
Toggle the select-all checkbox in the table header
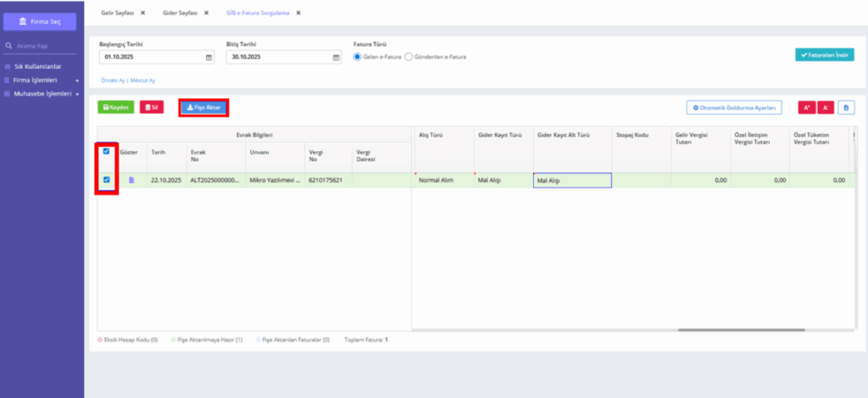click(106, 151)
